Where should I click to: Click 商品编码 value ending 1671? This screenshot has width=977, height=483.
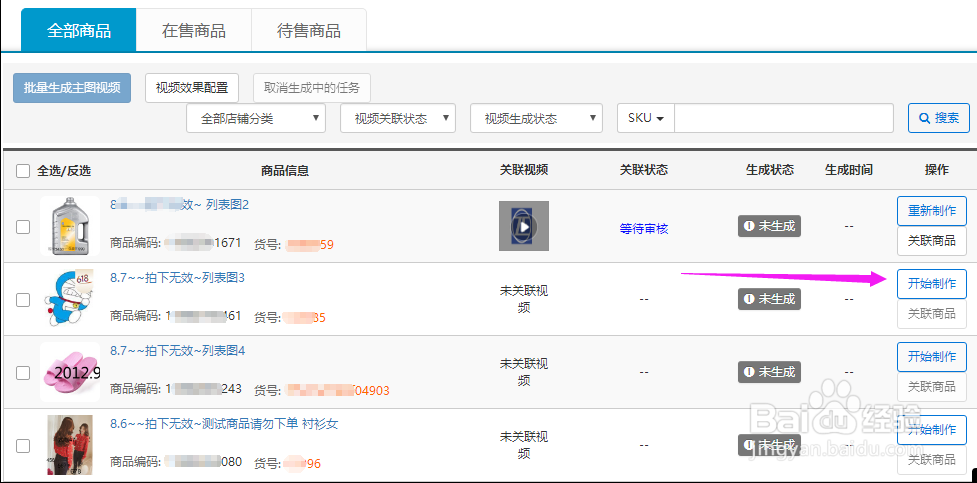[x=203, y=243]
